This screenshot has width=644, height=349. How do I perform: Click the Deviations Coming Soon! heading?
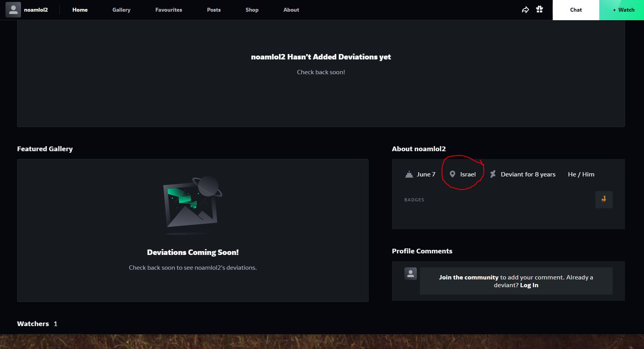(193, 252)
